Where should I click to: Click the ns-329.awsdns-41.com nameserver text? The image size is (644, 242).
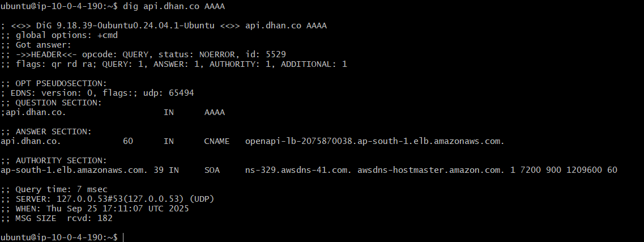click(298, 169)
